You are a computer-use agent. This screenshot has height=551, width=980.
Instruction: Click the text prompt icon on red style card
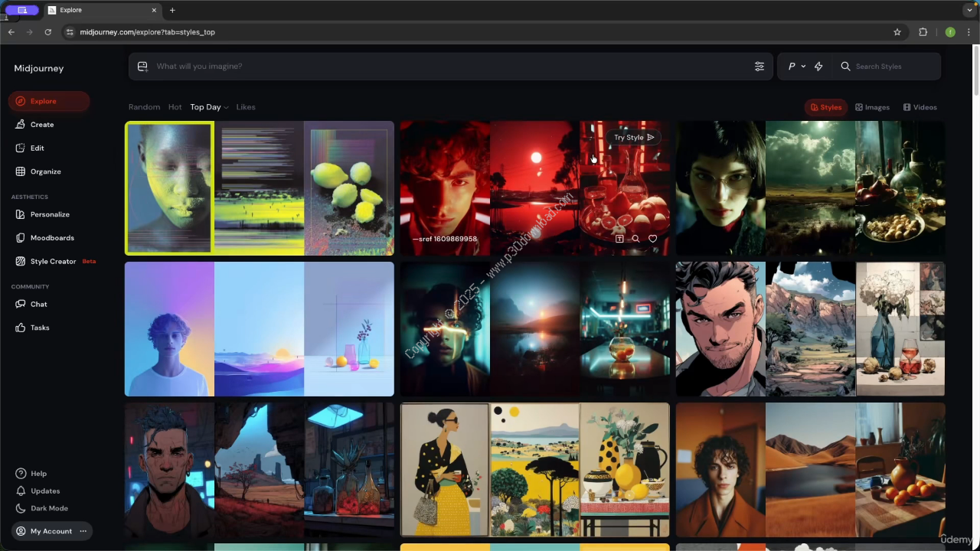[619, 239]
